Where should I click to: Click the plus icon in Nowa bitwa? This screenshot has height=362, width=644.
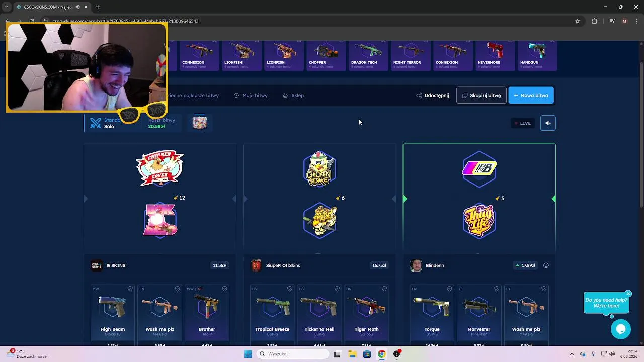(516, 95)
